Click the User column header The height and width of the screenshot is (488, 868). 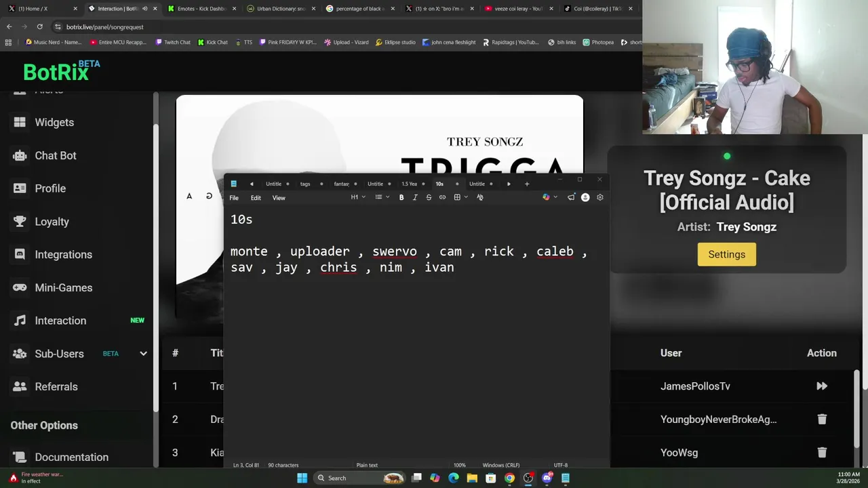tap(671, 353)
